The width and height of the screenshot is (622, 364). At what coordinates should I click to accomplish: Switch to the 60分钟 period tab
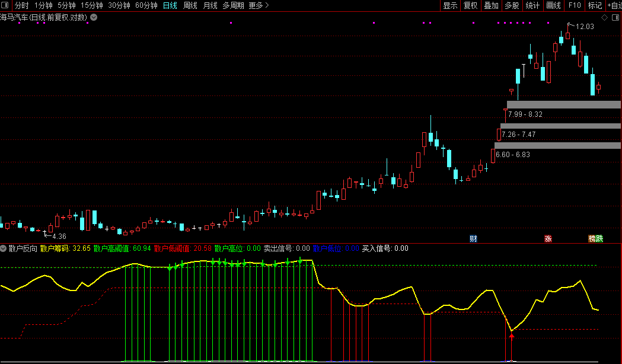point(146,5)
